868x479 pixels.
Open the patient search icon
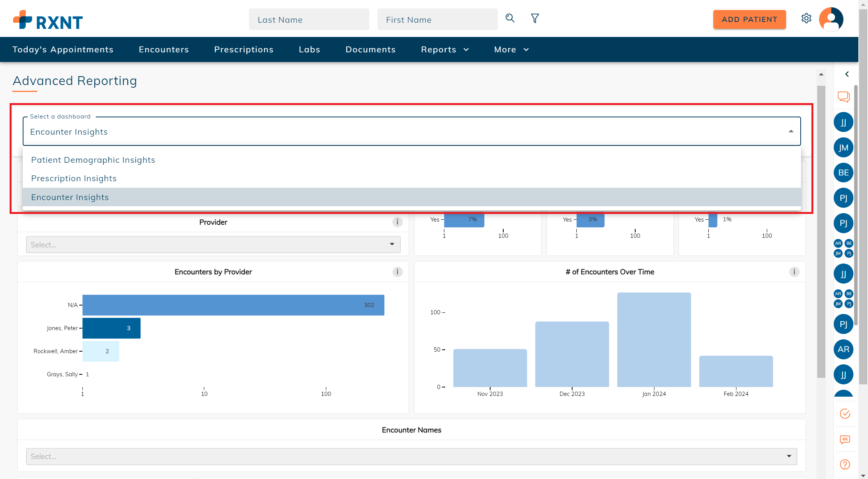pos(510,18)
